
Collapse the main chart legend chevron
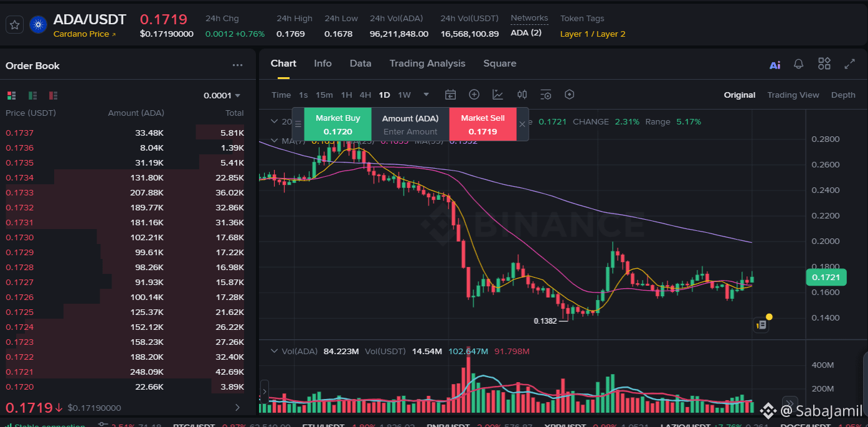273,121
